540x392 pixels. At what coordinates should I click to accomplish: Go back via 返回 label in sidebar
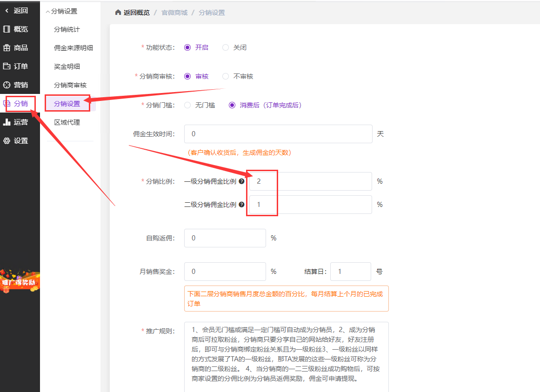point(20,11)
